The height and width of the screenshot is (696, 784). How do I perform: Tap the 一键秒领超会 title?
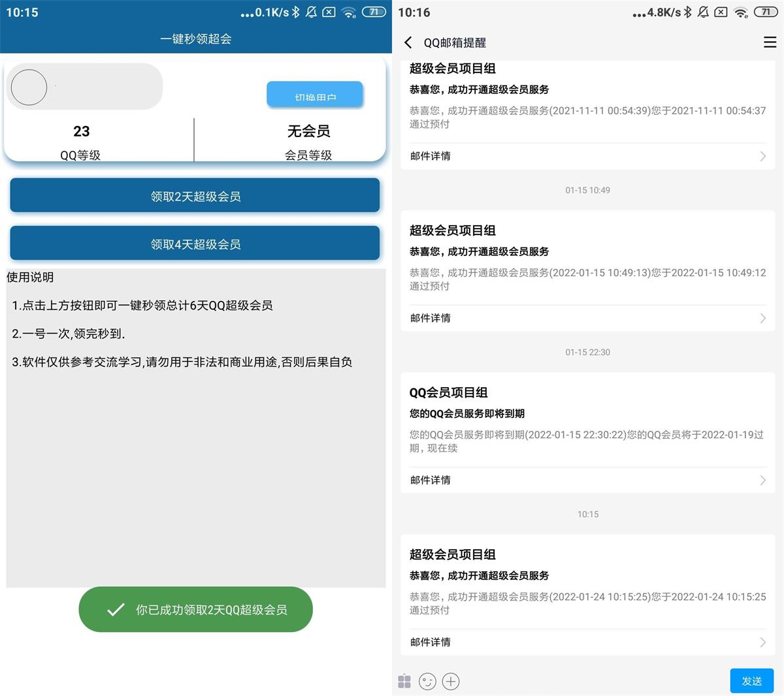click(195, 39)
